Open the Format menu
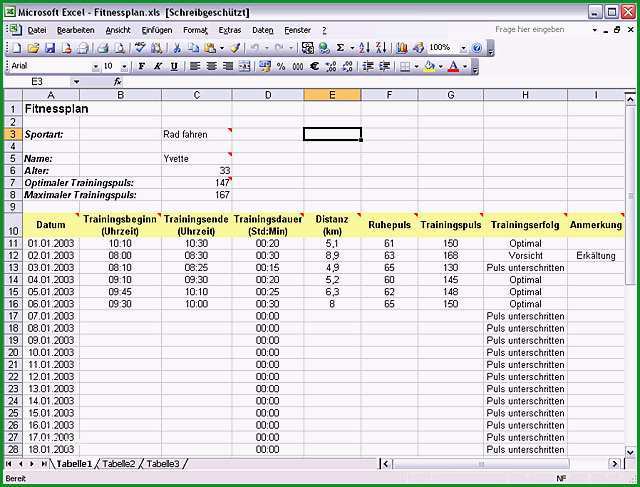The width and height of the screenshot is (640, 487). click(x=195, y=30)
